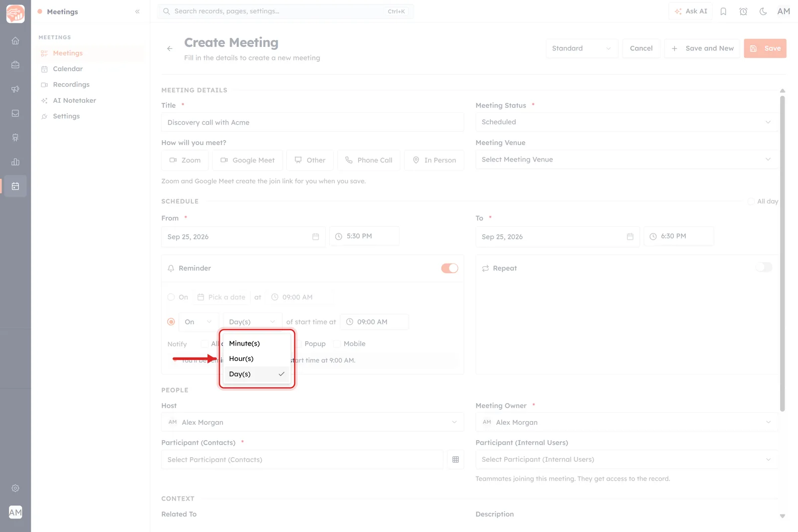Open Recordings in the sidebar
Screen dimensions: 798x532
[x=71, y=85]
